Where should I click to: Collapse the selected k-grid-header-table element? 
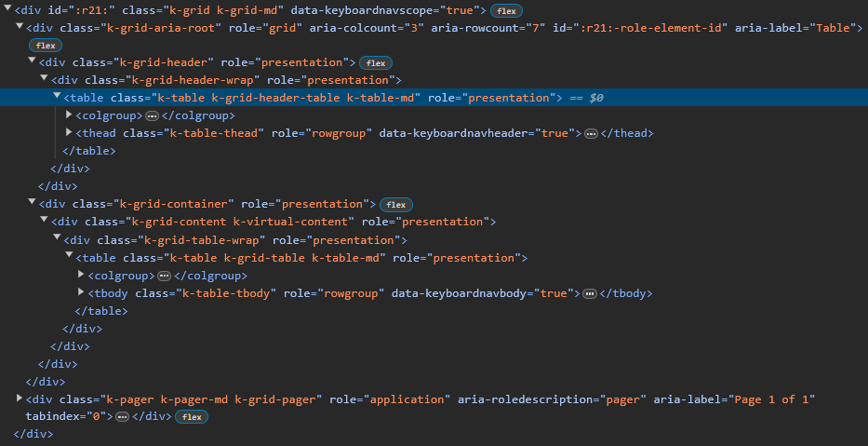(x=57, y=98)
